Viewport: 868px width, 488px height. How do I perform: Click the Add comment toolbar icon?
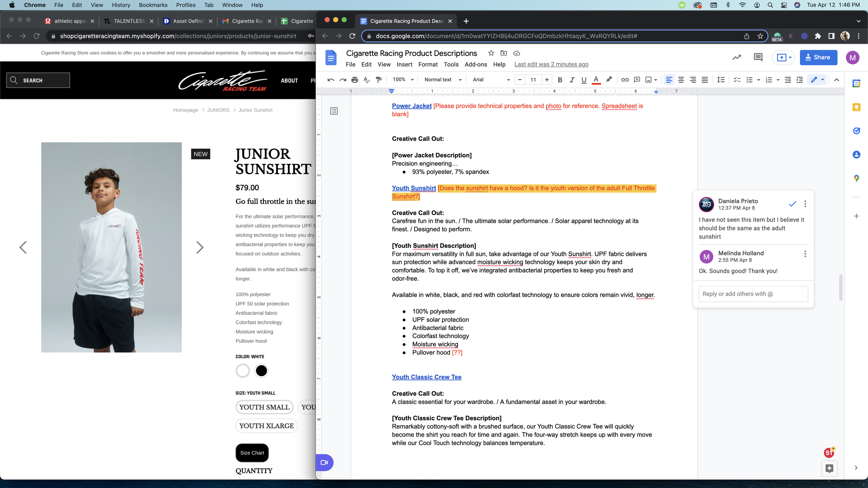(x=637, y=80)
